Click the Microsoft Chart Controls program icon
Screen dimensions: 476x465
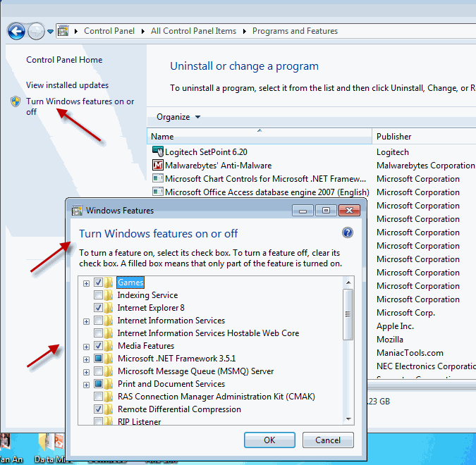(x=158, y=178)
